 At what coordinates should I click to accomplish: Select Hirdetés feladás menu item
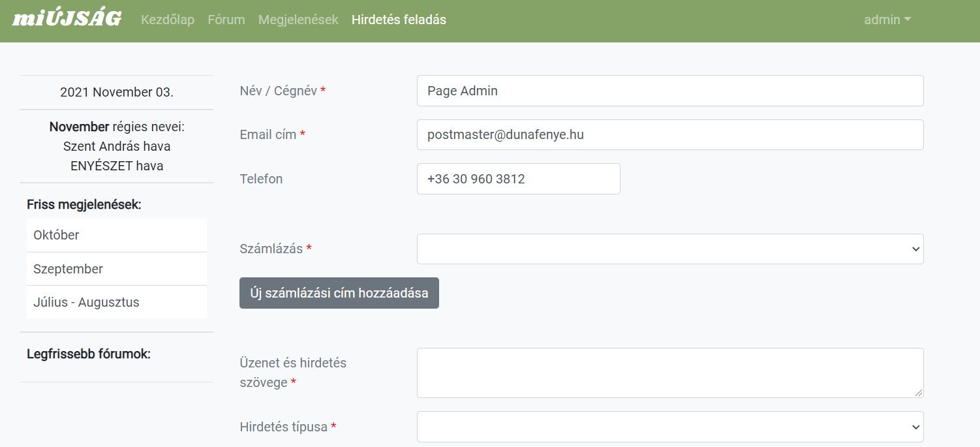399,20
